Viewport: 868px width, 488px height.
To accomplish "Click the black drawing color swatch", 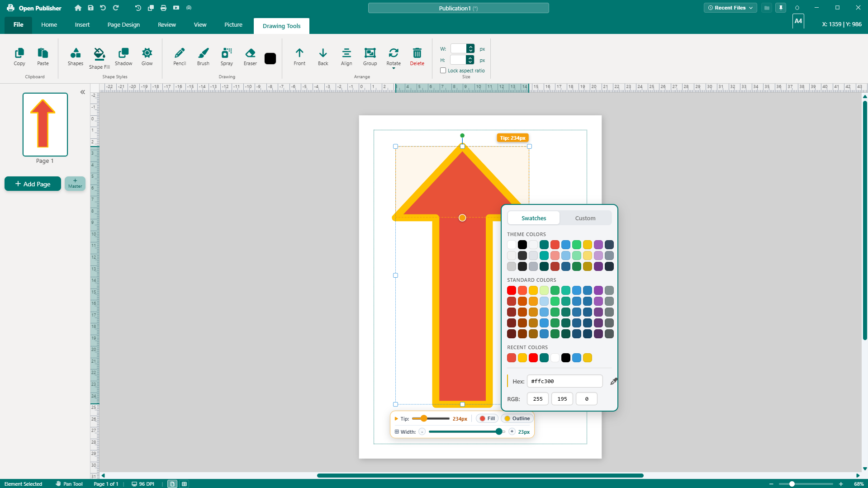I will coord(270,59).
